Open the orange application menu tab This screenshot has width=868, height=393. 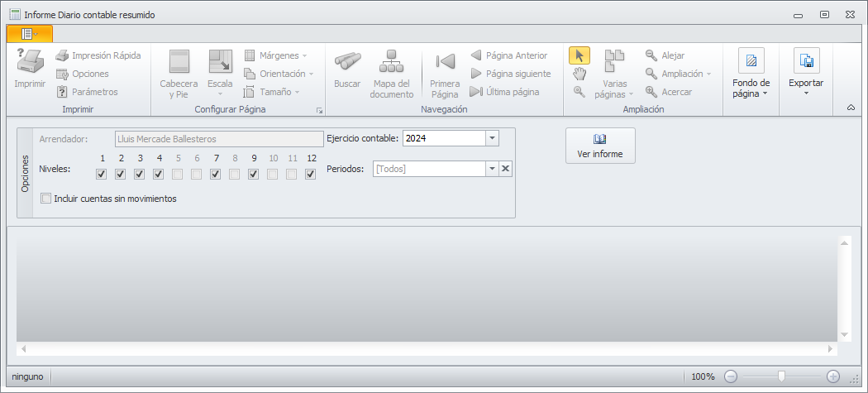tap(30, 34)
